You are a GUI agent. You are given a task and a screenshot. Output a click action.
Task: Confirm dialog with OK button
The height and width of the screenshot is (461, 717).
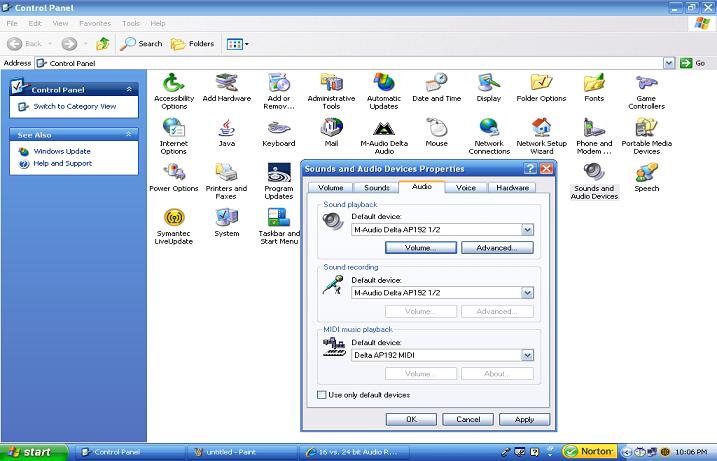(x=411, y=419)
